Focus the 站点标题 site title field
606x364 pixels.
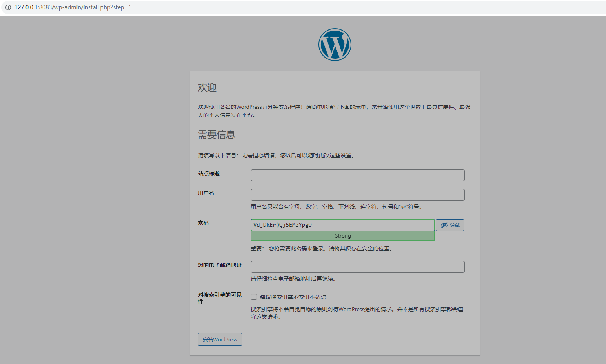358,175
